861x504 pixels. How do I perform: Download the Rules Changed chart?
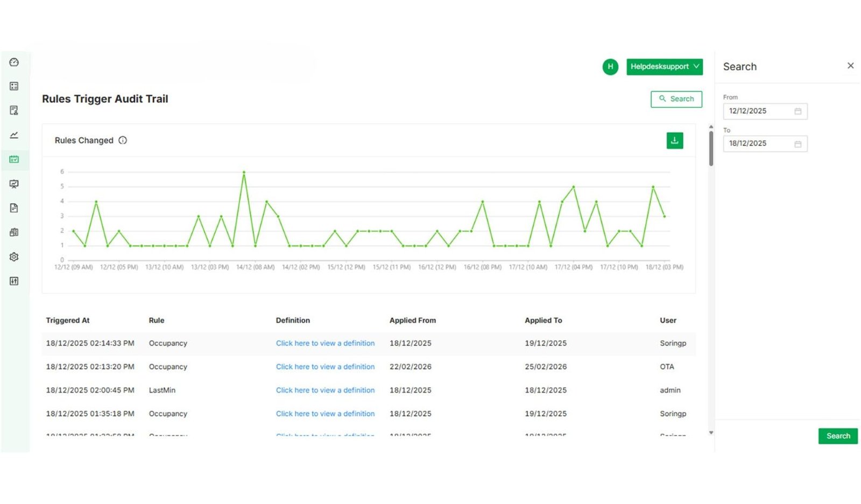pyautogui.click(x=675, y=140)
